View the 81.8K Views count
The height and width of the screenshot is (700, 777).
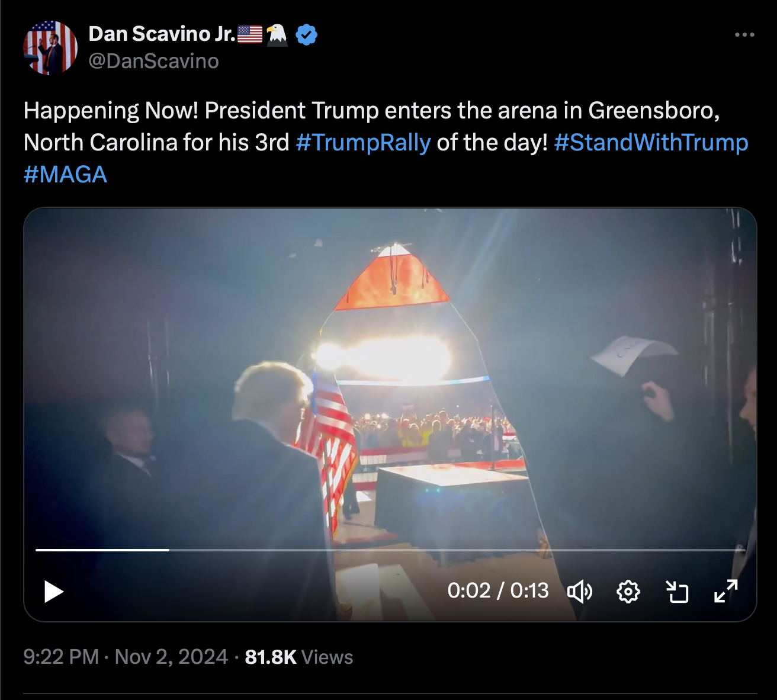(299, 657)
